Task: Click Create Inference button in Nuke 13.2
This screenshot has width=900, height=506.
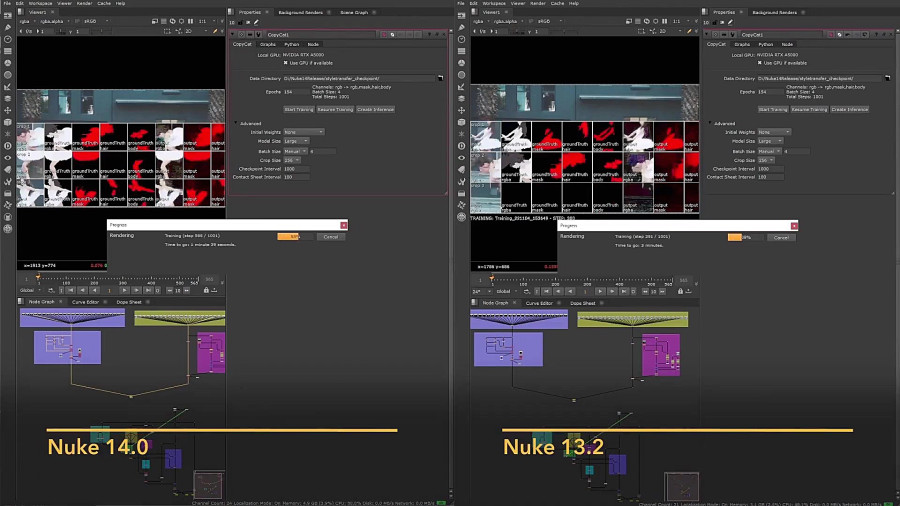Action: 849,109
